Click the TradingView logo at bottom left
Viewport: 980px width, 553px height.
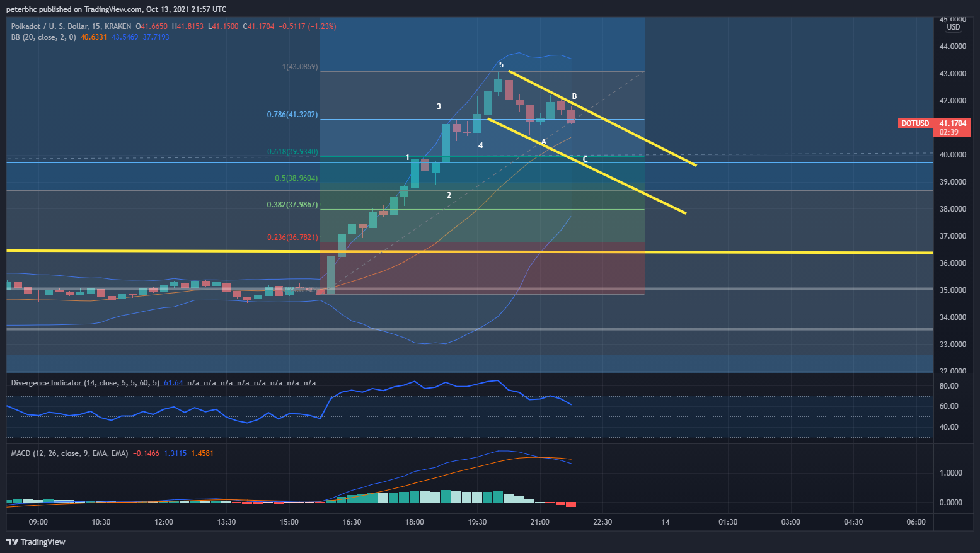tap(36, 542)
